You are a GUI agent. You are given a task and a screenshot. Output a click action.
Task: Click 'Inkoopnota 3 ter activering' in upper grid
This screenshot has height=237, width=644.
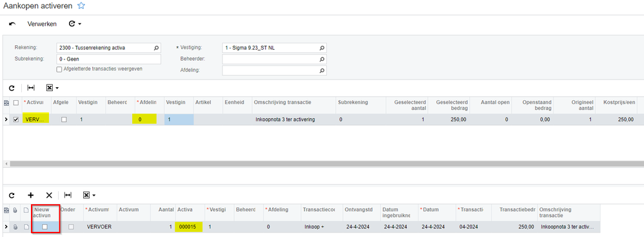tap(285, 119)
